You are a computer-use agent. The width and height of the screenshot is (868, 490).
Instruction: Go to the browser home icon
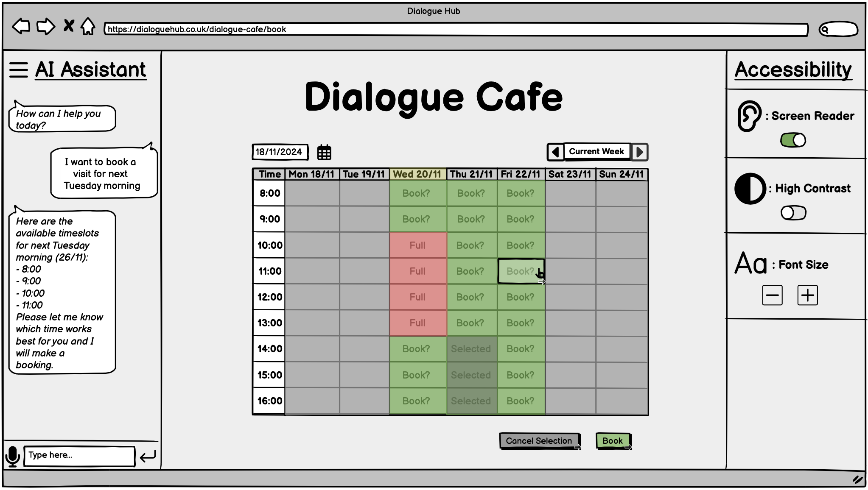[88, 26]
